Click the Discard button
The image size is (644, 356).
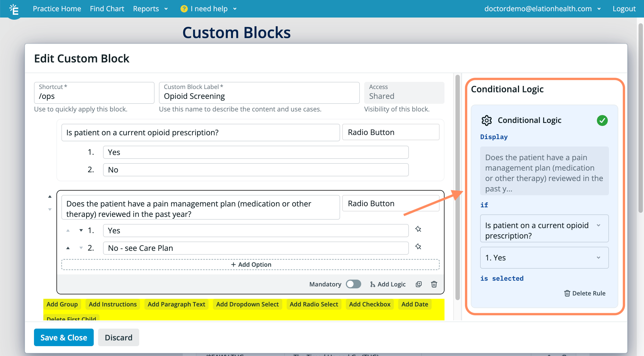[x=118, y=337]
